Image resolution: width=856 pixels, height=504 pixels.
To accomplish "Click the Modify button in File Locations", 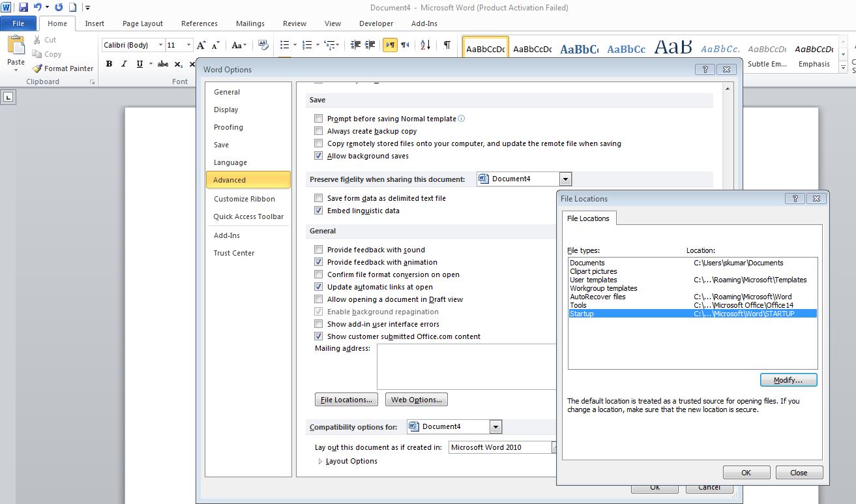I will pyautogui.click(x=788, y=379).
